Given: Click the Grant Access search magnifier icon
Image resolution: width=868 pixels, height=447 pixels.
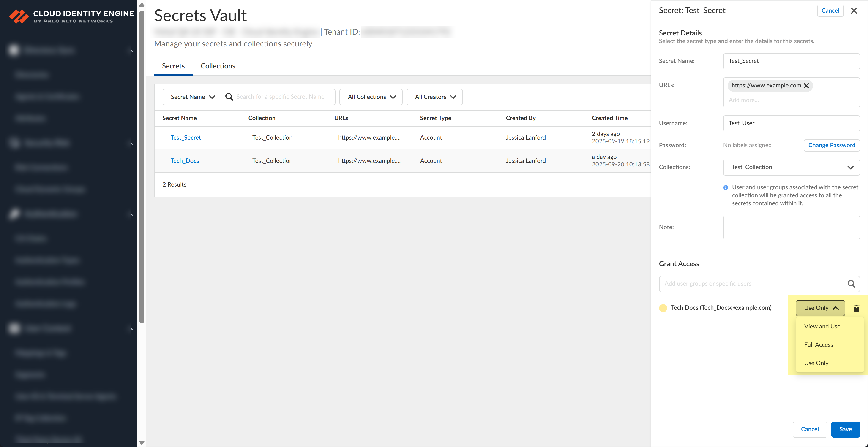Looking at the screenshot, I should pyautogui.click(x=851, y=284).
